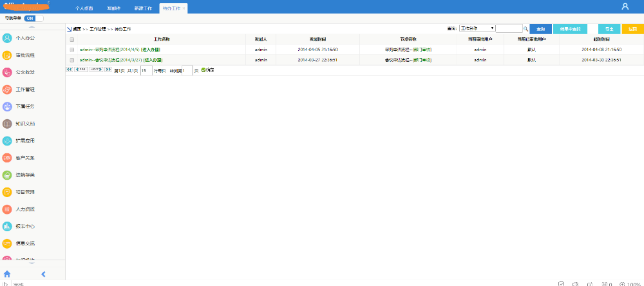Check the 采购申请流程 row checkbox
This screenshot has width=644, height=286.
[x=72, y=50]
